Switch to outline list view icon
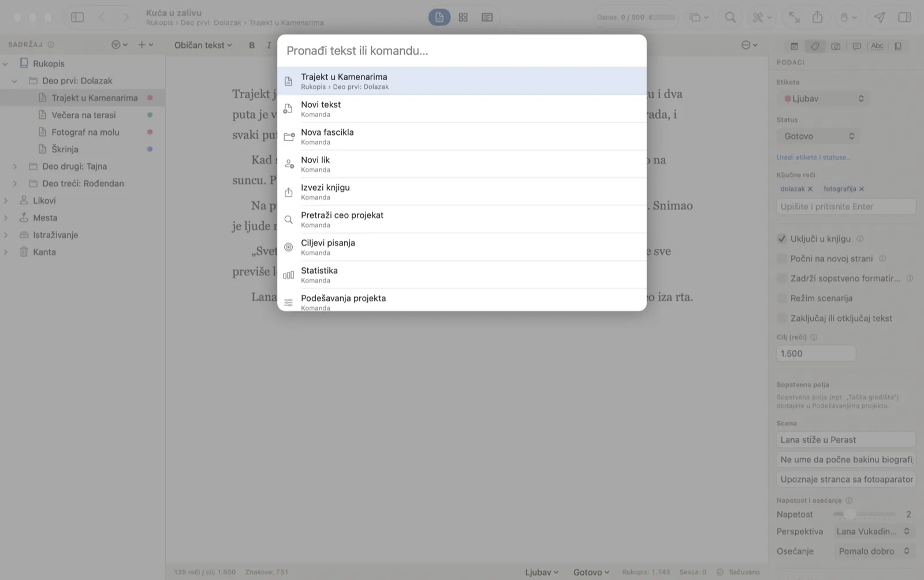This screenshot has width=924, height=580. [x=487, y=17]
